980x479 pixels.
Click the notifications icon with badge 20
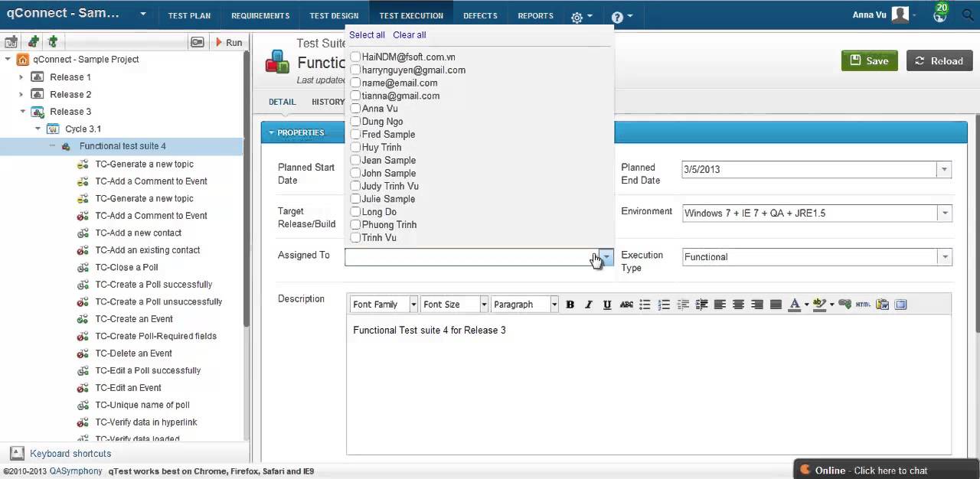[940, 13]
